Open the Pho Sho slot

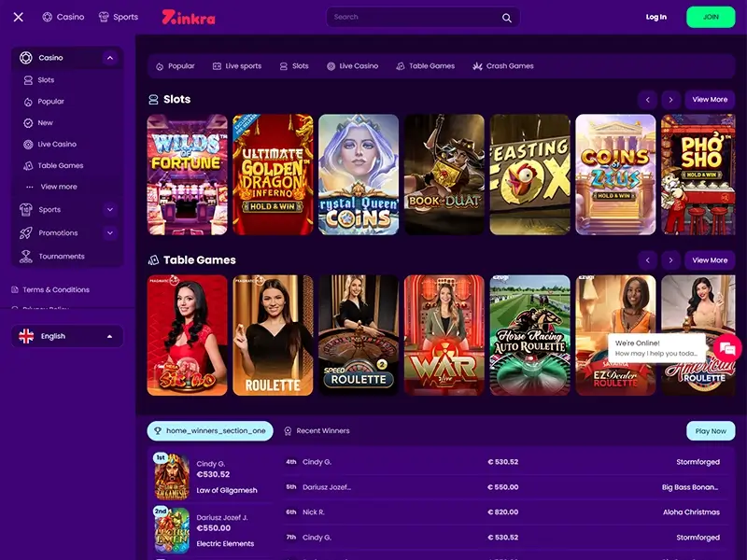pyautogui.click(x=698, y=175)
